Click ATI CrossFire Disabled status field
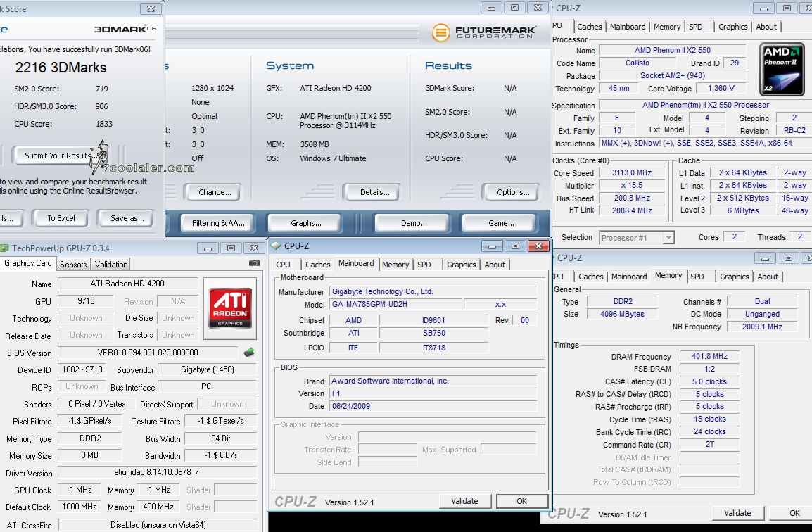Image resolution: width=812 pixels, height=532 pixels. [158, 525]
